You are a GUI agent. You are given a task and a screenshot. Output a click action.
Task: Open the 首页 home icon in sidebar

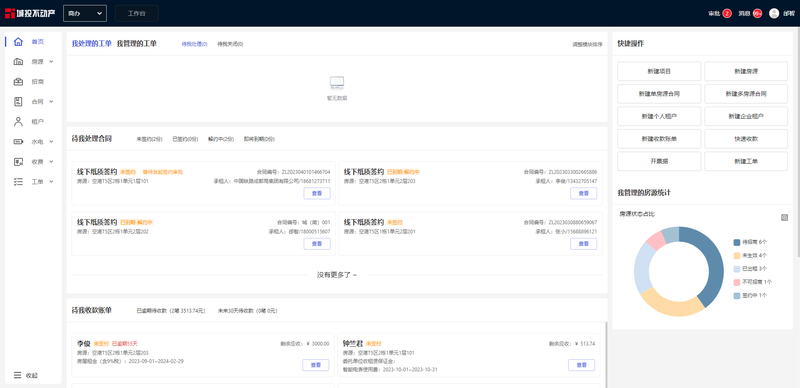[18, 42]
